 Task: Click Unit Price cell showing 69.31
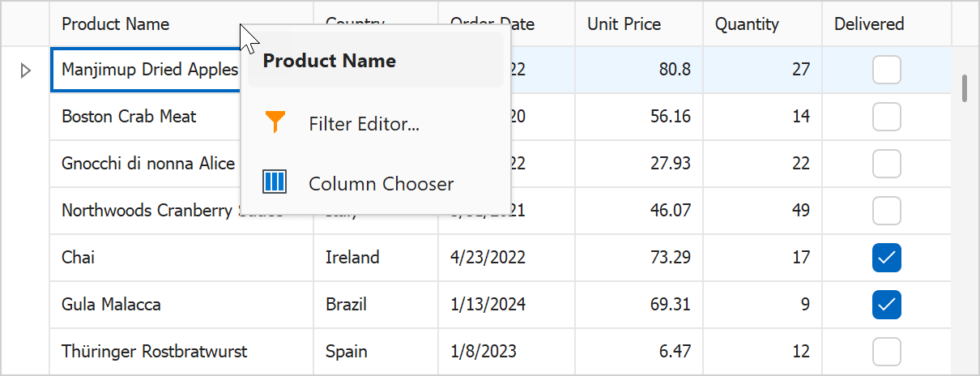[639, 305]
